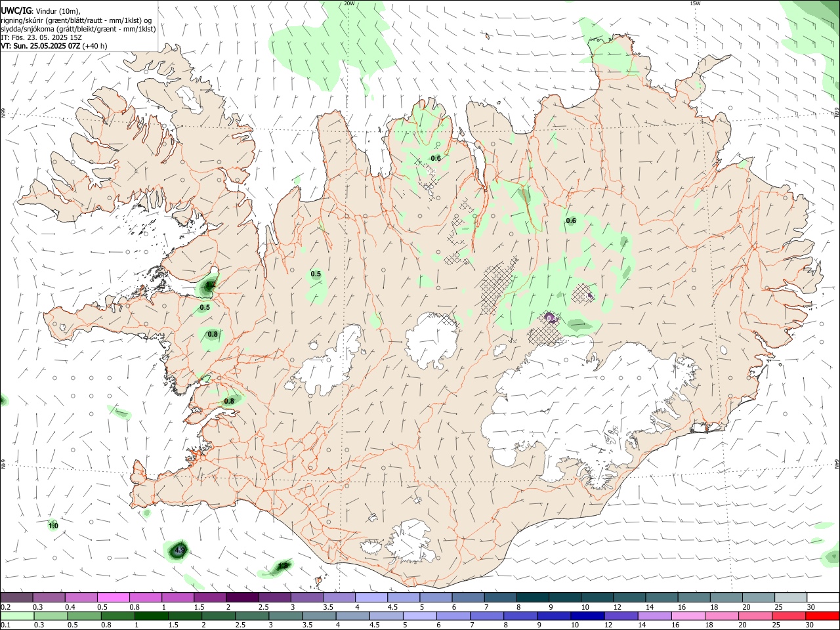
Task: Click the 'UWC/IG' title text
Action: point(16,11)
